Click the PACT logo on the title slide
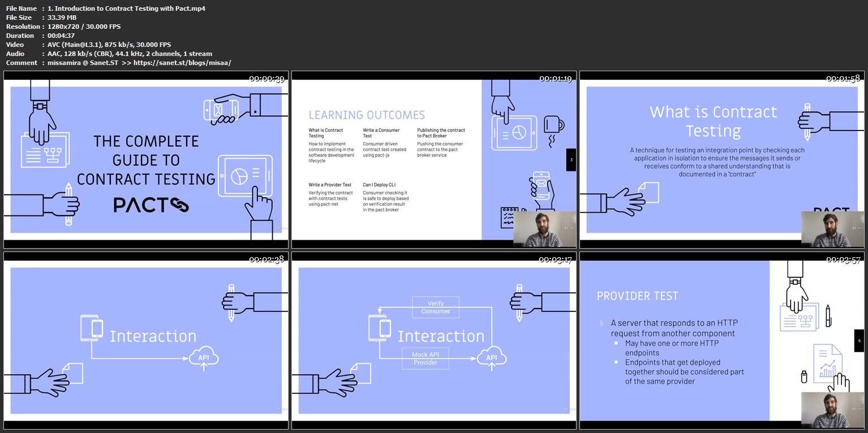 151,205
